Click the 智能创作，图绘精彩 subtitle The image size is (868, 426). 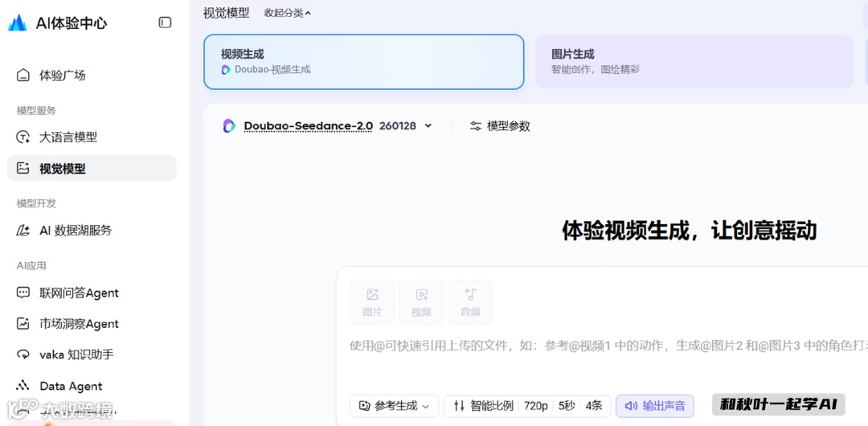pos(596,70)
